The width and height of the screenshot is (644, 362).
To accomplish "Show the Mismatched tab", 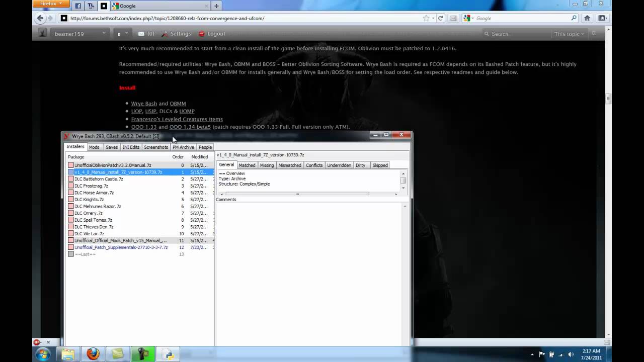I will [290, 165].
